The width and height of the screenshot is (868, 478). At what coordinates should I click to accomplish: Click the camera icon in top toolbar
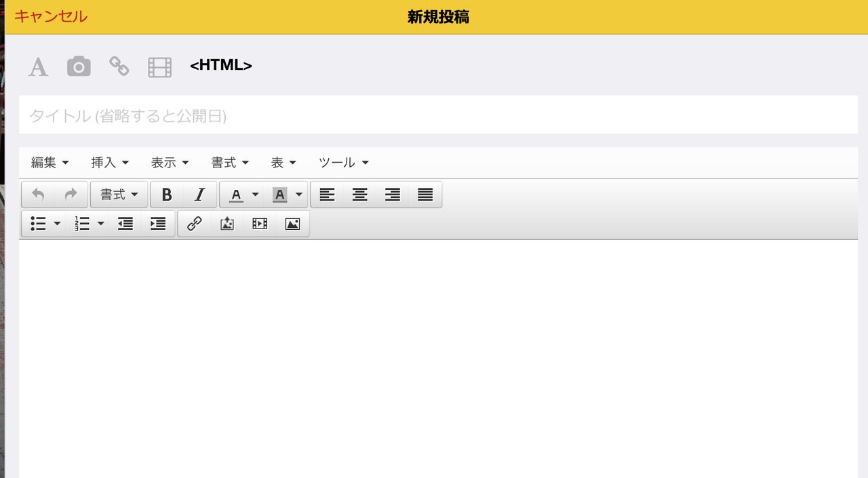point(79,66)
